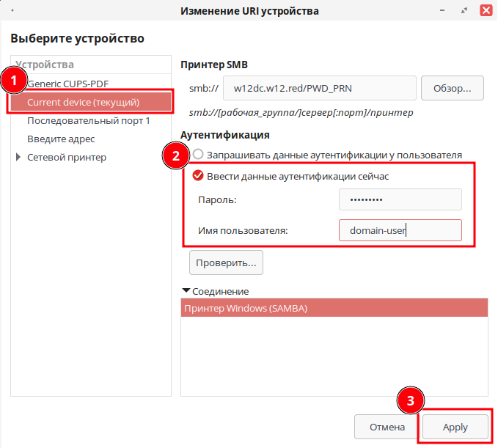The image size is (498, 448).
Task: Select Введите адрес in devices list
Action: click(x=61, y=139)
